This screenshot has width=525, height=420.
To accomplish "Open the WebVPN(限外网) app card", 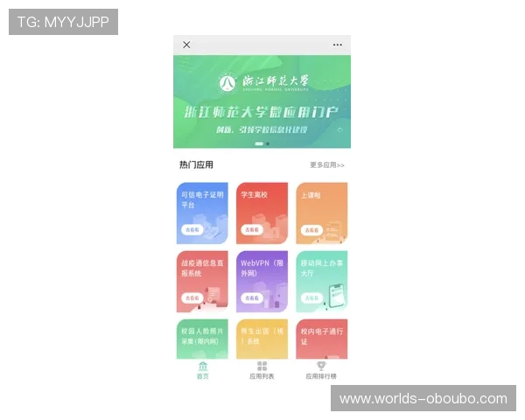I will [262, 282].
